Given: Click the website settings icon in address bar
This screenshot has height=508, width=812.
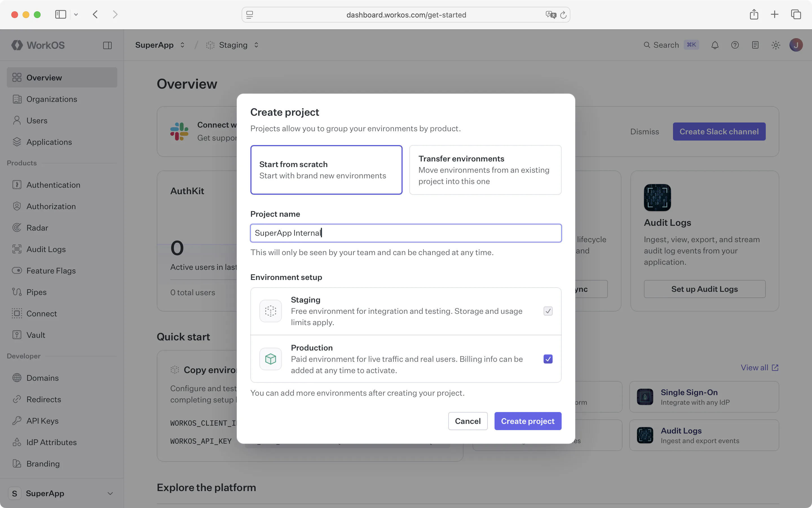Looking at the screenshot, I should 250,15.
